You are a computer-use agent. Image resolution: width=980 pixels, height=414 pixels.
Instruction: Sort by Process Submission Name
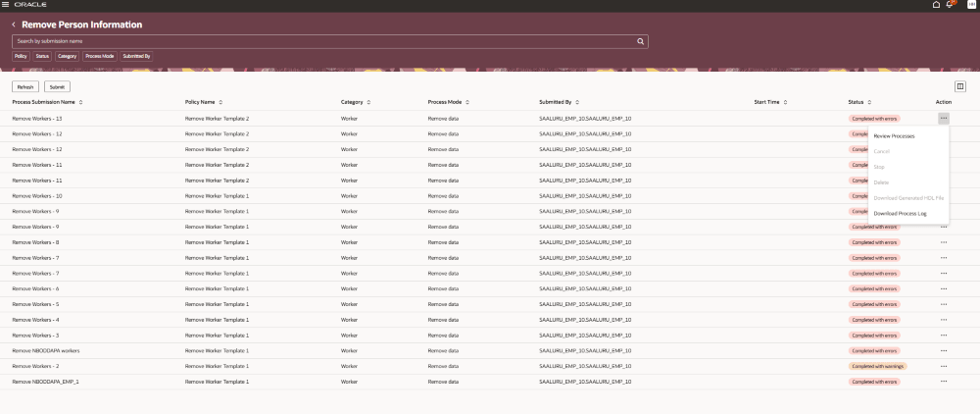coord(80,102)
